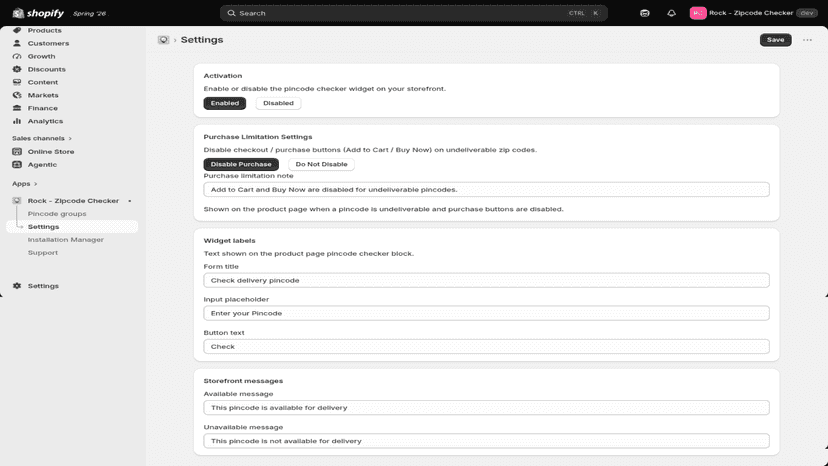Click the pin dot next to Rock - Zipcode Checker
The image size is (828, 466).
(129, 201)
